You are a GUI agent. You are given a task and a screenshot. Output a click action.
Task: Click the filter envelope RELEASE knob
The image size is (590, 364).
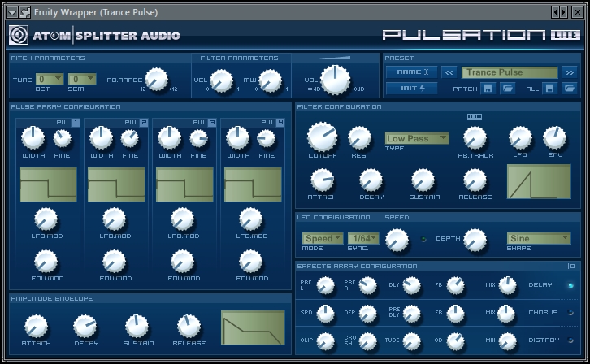pyautogui.click(x=475, y=180)
